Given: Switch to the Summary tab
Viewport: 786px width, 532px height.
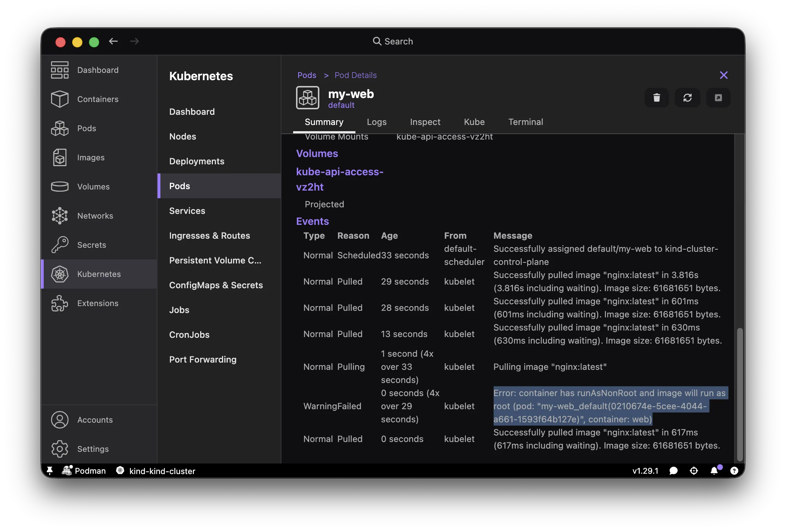Looking at the screenshot, I should click(324, 122).
